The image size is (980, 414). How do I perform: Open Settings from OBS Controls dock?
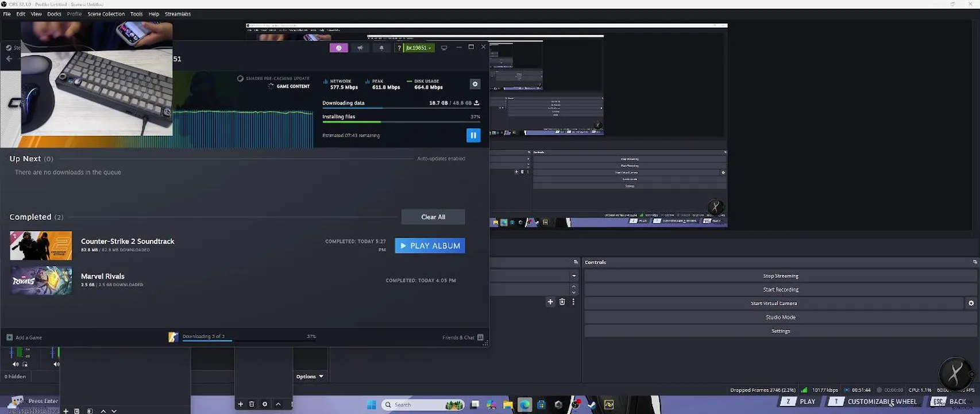click(x=781, y=331)
